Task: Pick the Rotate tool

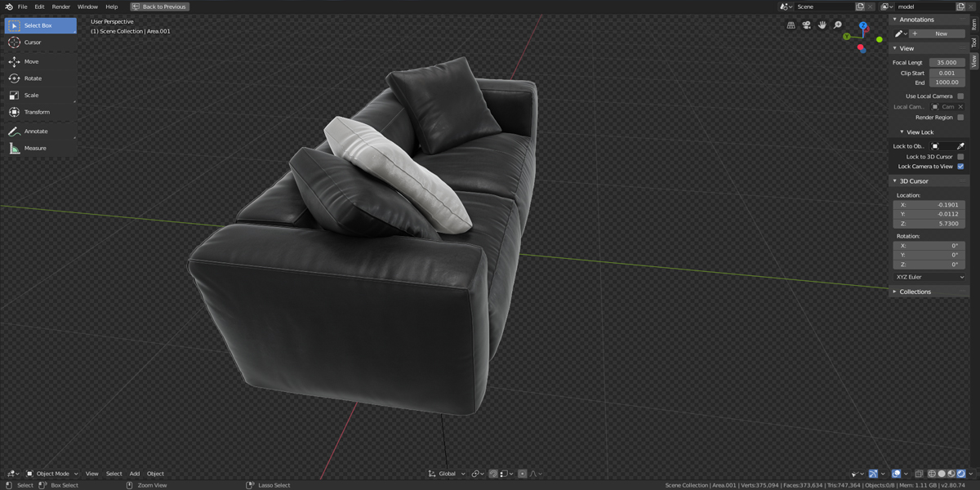Action: [41, 78]
